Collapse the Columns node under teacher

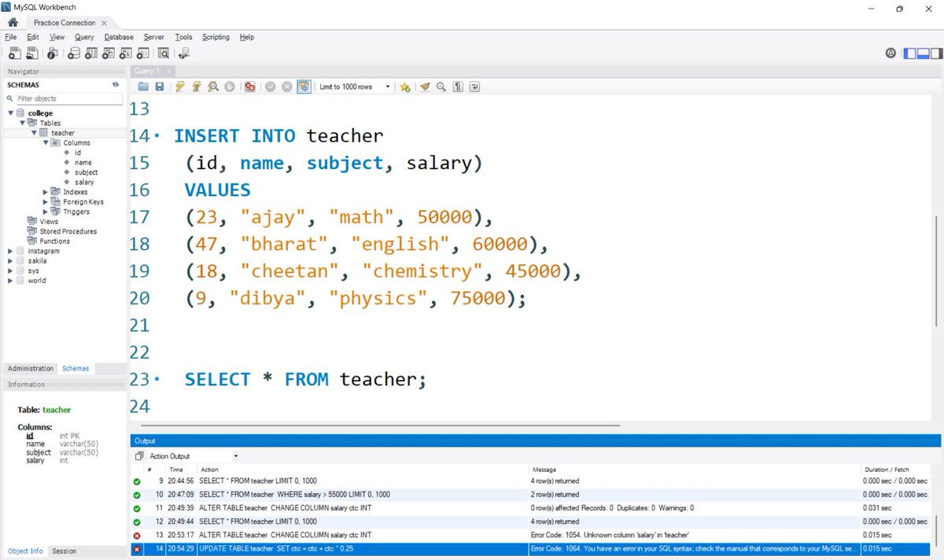pos(46,142)
